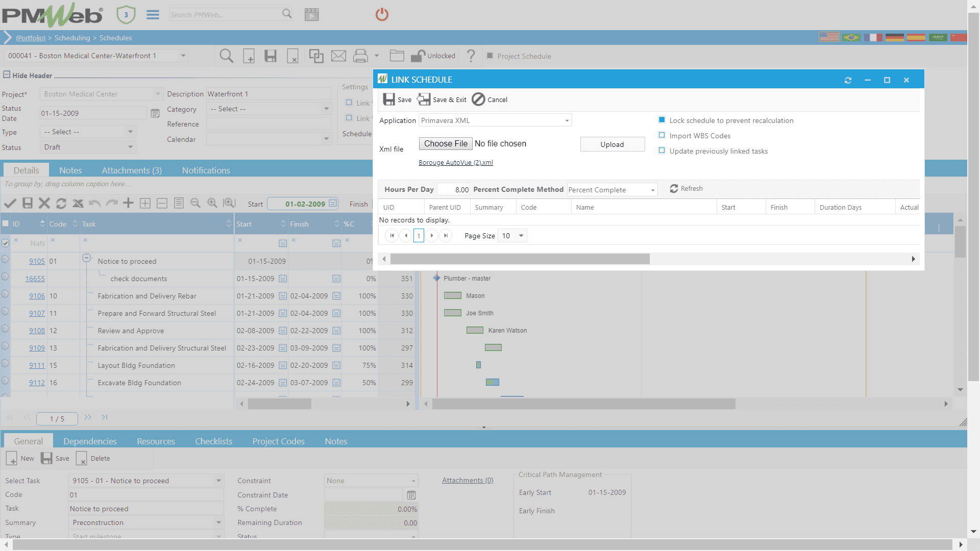Select the row radio for task 9105
Viewport: 980px width, 551px height.
(5, 259)
